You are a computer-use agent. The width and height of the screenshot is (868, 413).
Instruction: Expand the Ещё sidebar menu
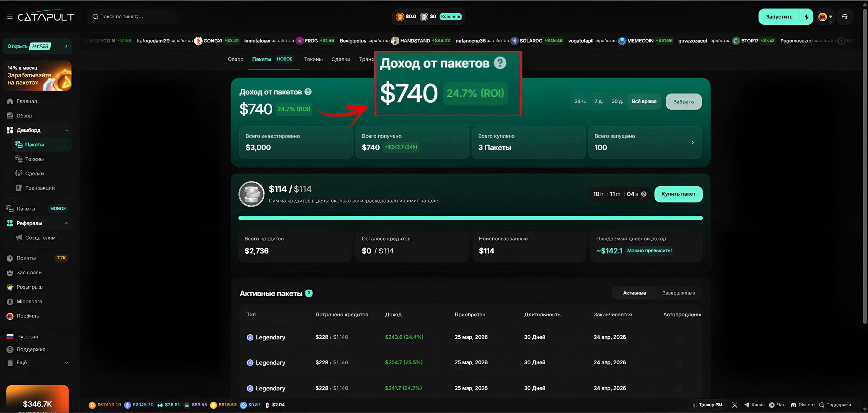click(x=66, y=363)
